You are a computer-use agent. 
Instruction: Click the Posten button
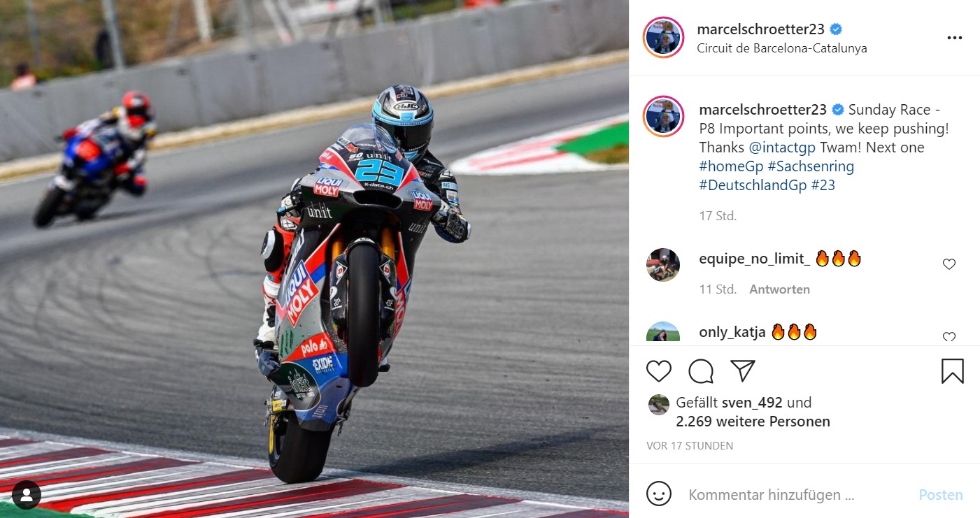(x=941, y=495)
